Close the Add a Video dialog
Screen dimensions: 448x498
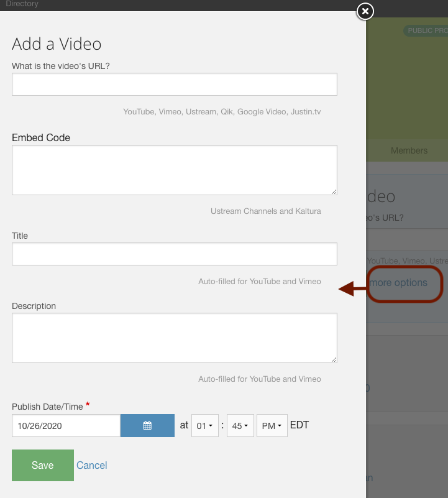365,11
